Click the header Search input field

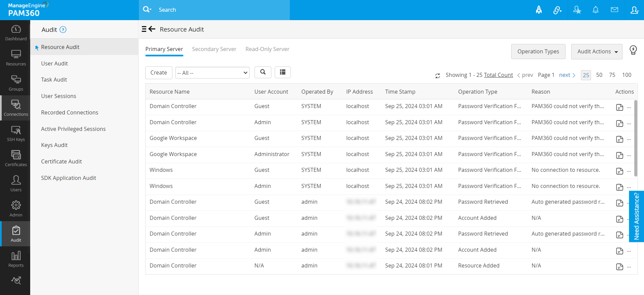tap(221, 10)
